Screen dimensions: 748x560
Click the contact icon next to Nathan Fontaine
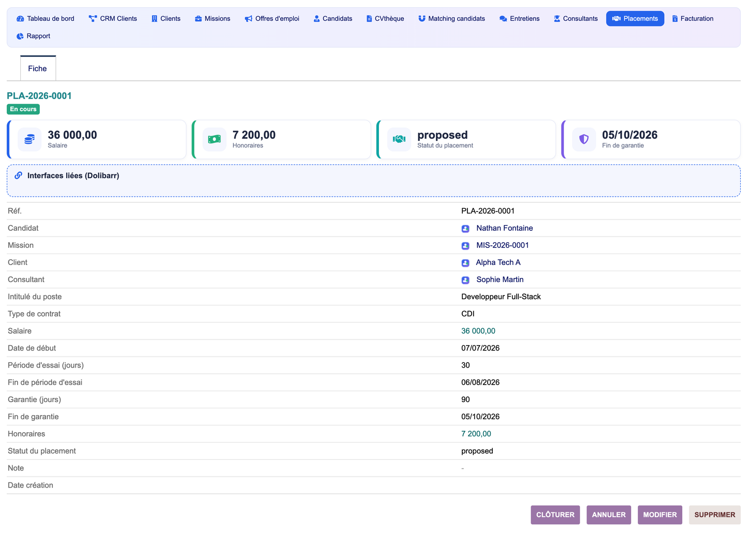coord(465,228)
